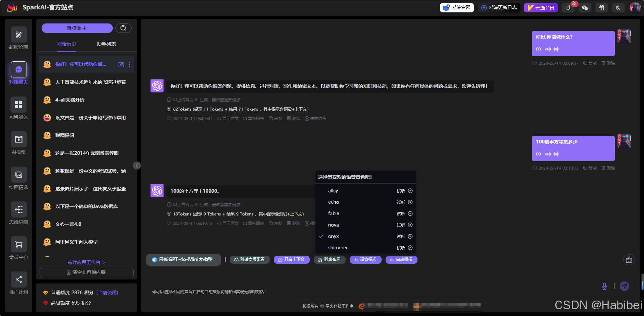Image resolution: width=644 pixels, height=316 pixels.
Task: Open 系统官网 in header
Action: [x=457, y=8]
